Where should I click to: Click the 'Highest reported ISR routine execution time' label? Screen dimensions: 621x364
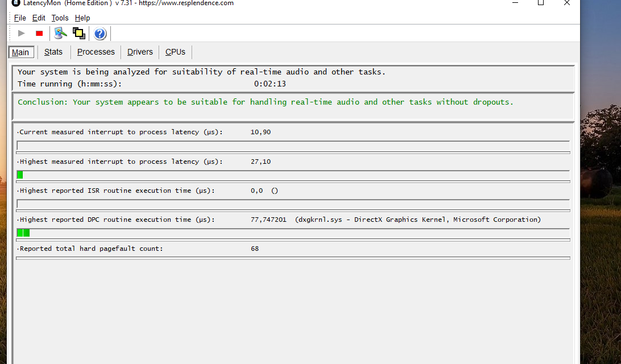pos(117,191)
